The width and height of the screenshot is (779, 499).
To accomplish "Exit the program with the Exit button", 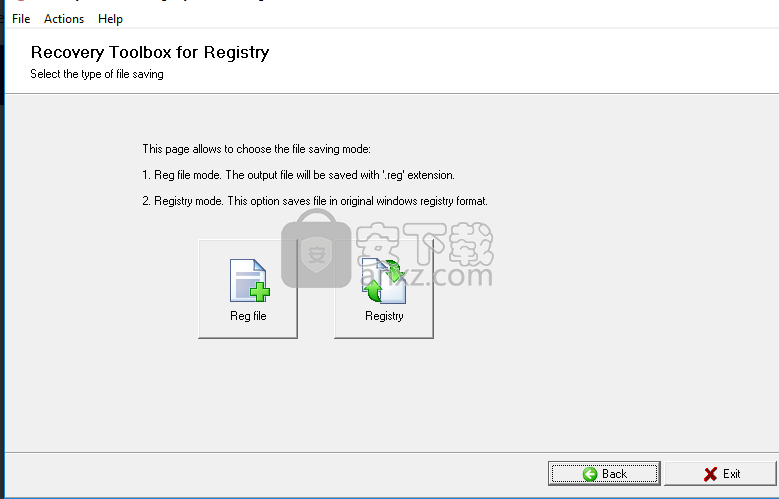I will [720, 474].
